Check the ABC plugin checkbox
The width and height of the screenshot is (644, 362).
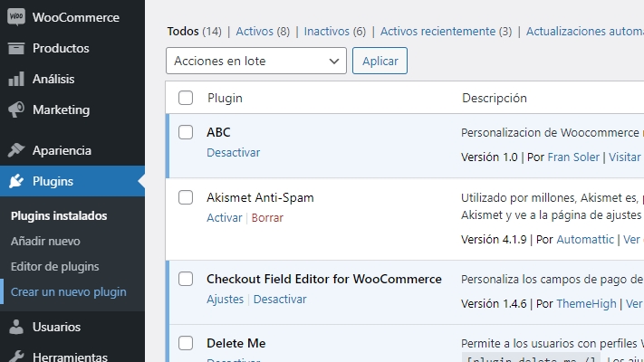(186, 132)
